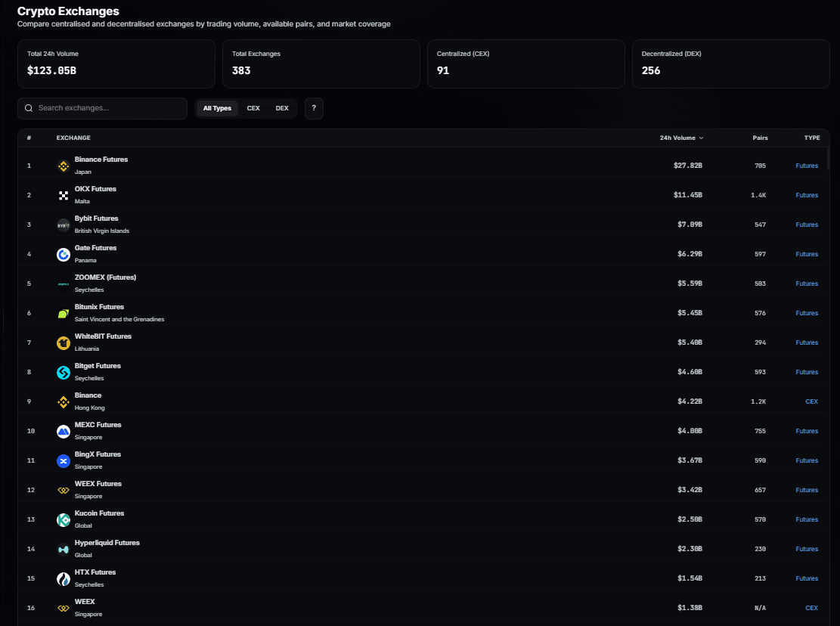Click the WEEX spot exchange logo icon

64,608
